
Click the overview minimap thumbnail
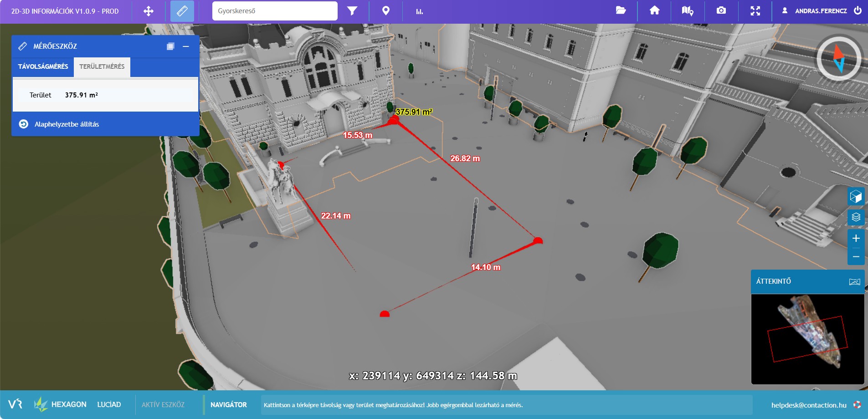[807, 339]
